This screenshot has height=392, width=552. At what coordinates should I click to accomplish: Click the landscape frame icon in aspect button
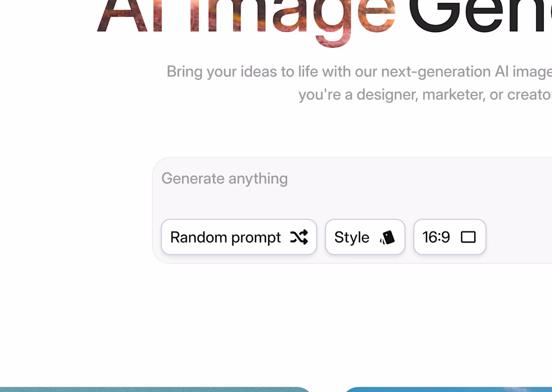(468, 237)
